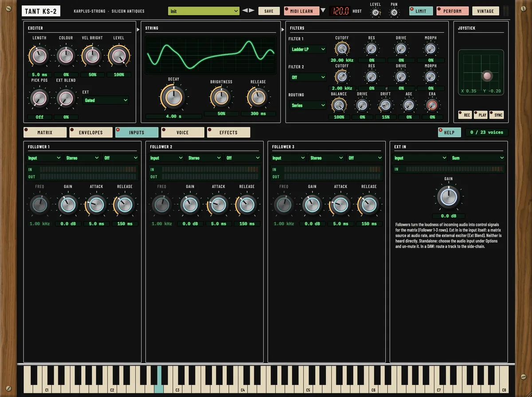Click Follower 1 GAIN knob

(x=68, y=205)
